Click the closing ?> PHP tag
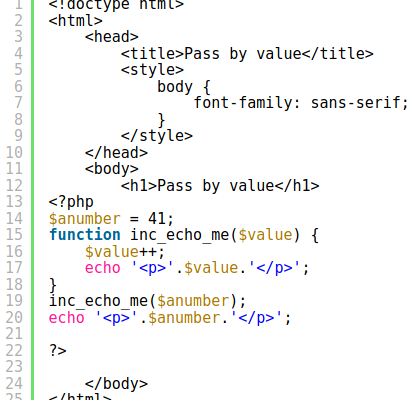416x400 pixels. 57,350
